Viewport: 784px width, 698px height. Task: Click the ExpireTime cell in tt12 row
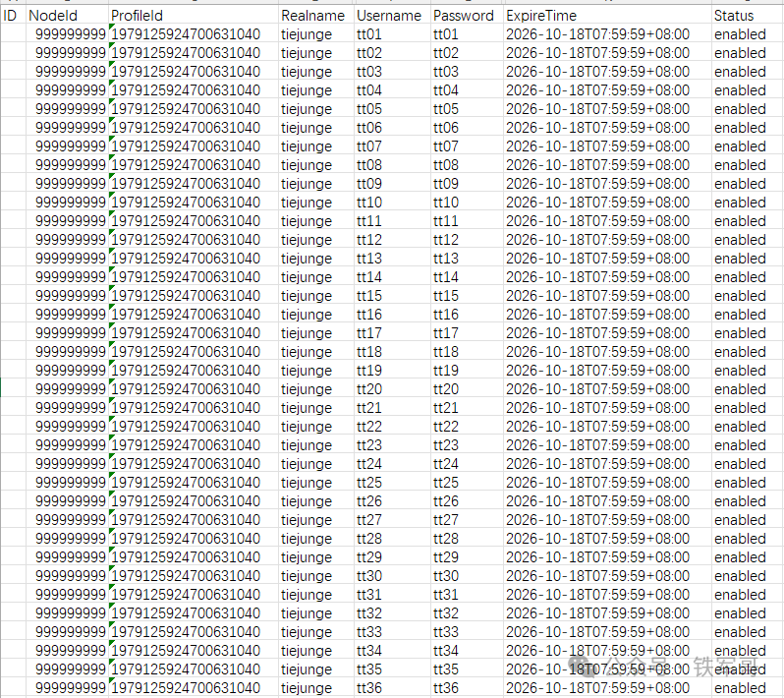point(597,240)
